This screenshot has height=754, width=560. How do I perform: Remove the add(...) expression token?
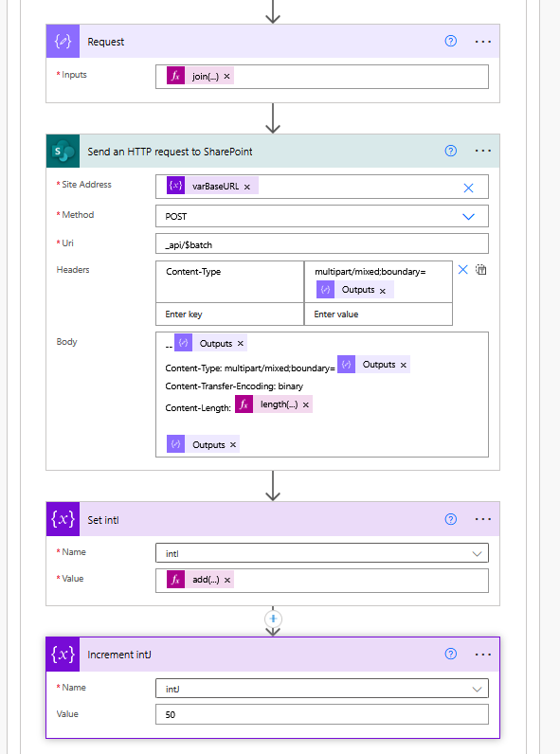227,580
